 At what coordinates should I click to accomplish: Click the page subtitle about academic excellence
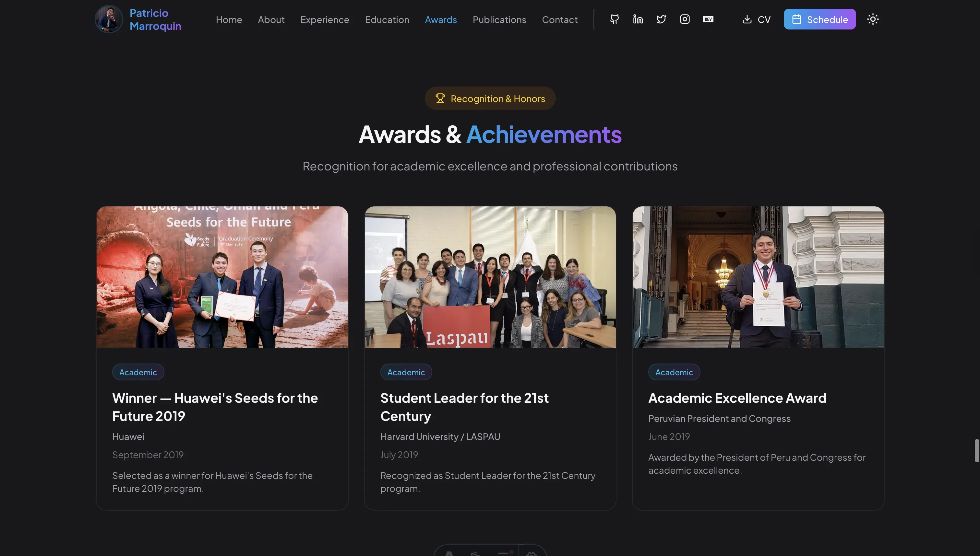point(490,166)
